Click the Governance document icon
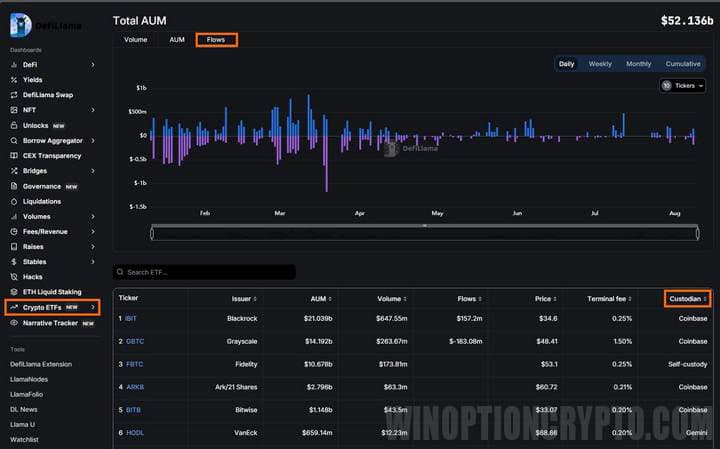 [14, 186]
